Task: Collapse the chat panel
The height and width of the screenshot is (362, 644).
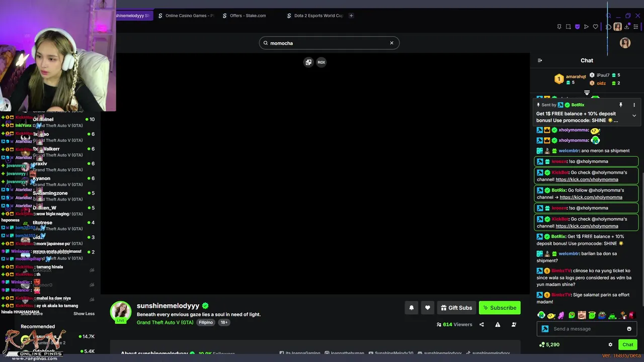Action: pos(540,60)
